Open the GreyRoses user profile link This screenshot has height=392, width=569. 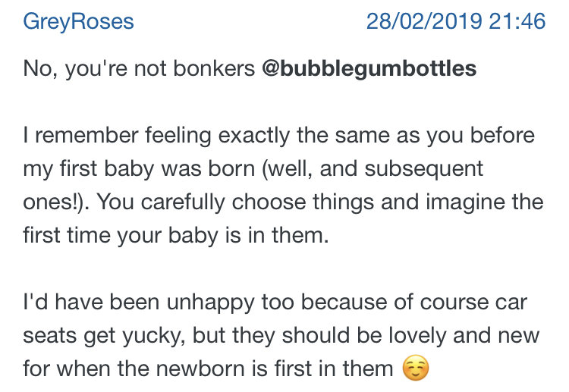click(78, 22)
